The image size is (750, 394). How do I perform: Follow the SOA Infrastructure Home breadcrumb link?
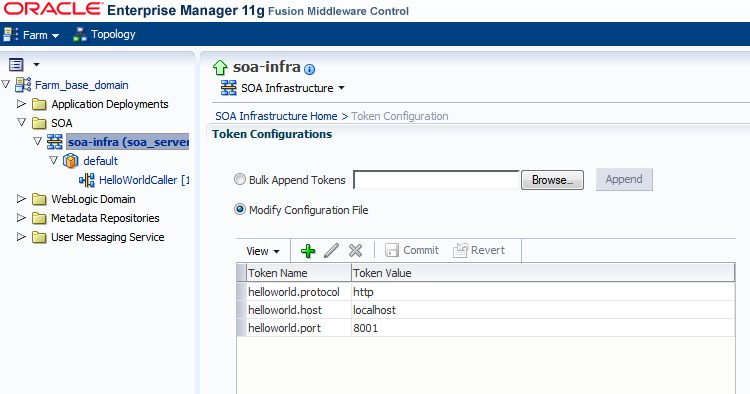pos(276,116)
